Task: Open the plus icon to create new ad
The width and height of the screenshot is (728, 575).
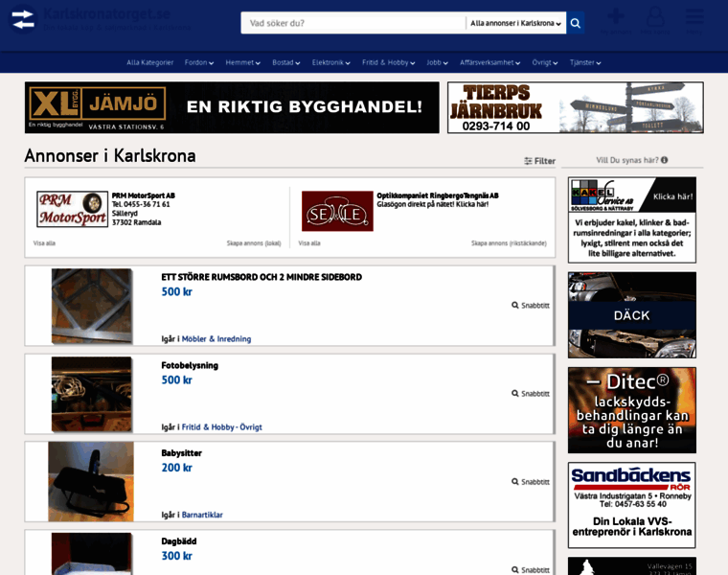Action: [616, 16]
